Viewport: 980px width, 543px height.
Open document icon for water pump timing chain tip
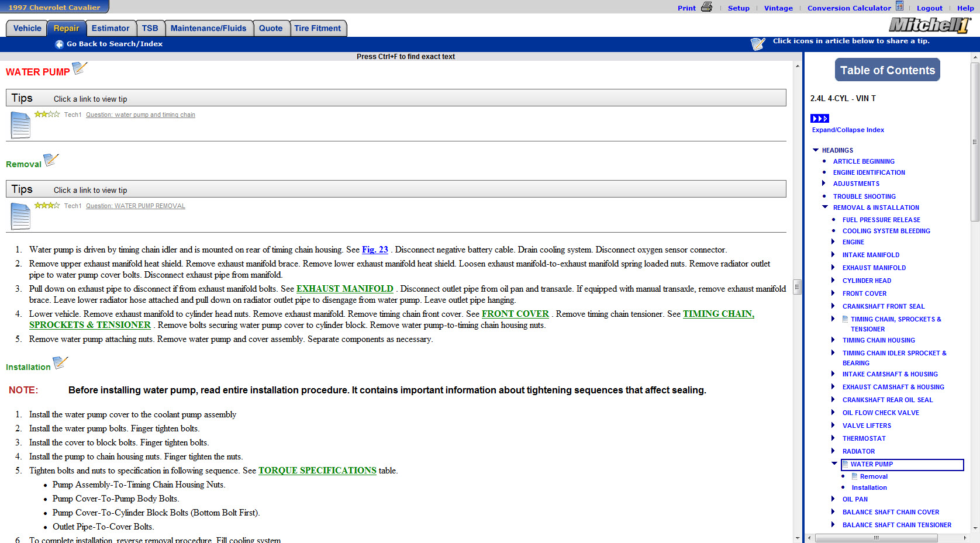[20, 124]
